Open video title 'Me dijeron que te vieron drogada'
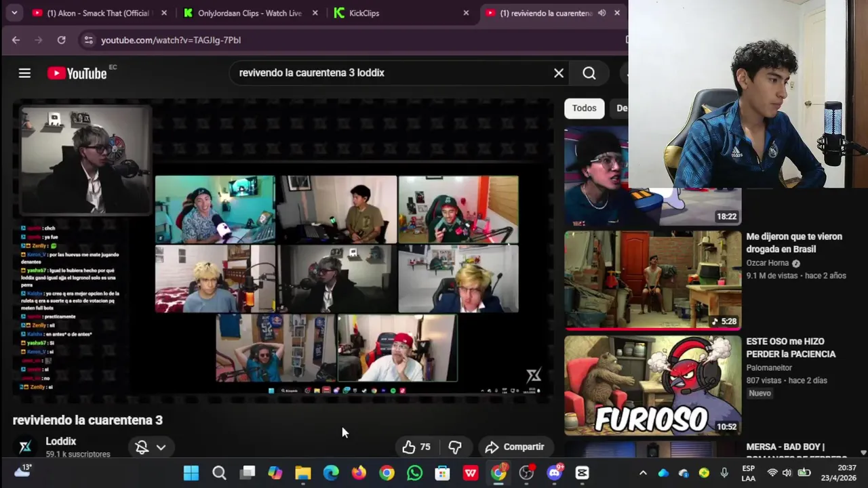The image size is (868, 488). [x=794, y=243]
